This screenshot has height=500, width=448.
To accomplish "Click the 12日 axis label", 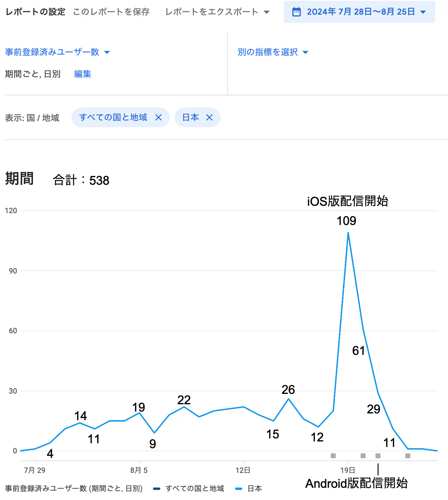I will click(x=243, y=470).
